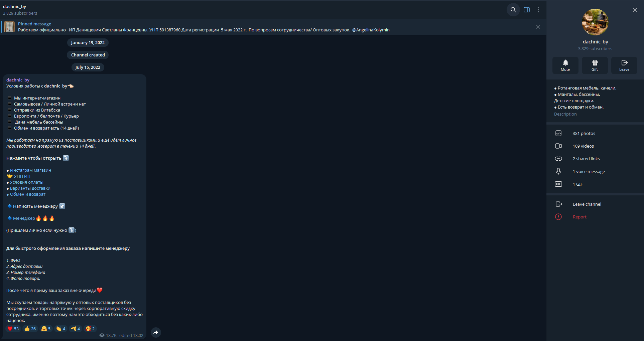
Task: Click the shared links chain icon
Action: (x=558, y=159)
